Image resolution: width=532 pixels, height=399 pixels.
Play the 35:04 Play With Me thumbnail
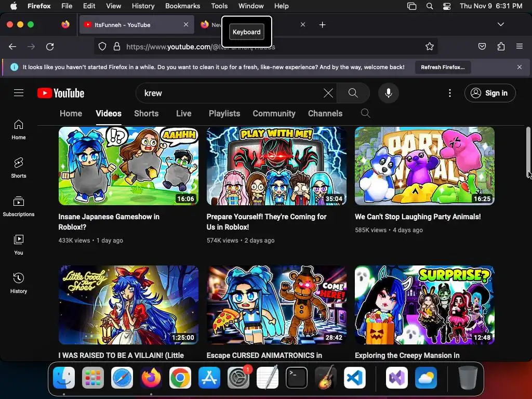tap(276, 166)
